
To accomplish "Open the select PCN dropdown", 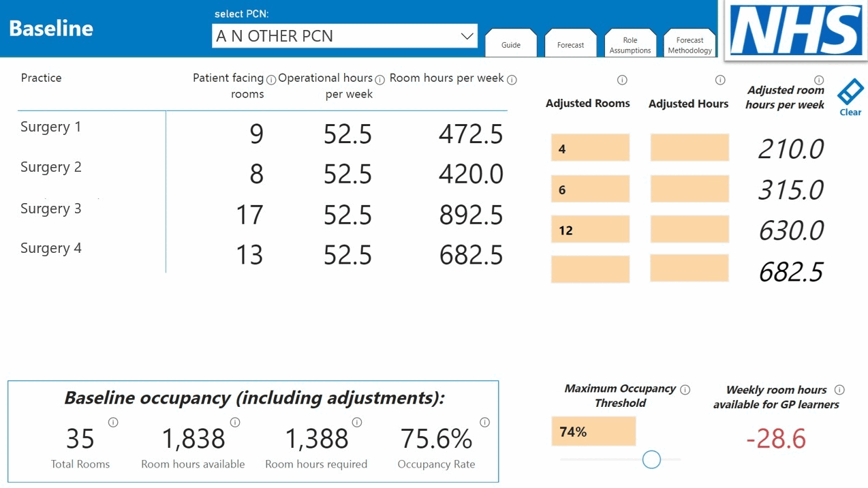I will 344,35.
